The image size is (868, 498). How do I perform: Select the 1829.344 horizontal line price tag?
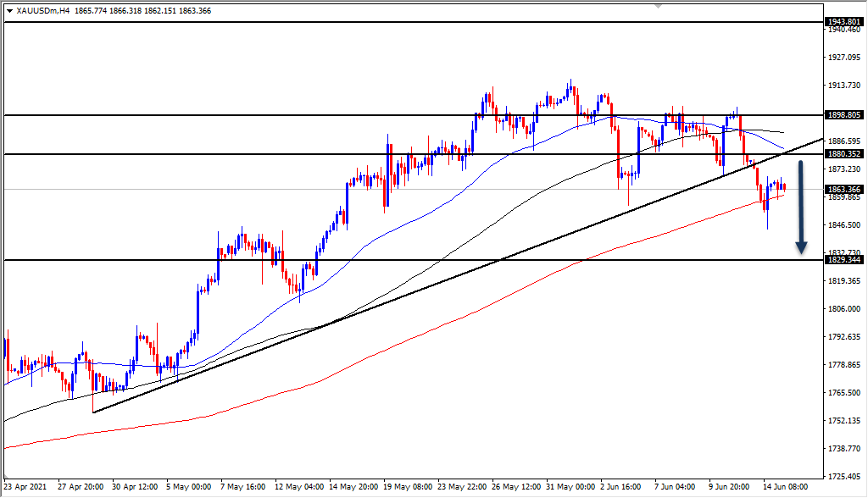pos(843,259)
